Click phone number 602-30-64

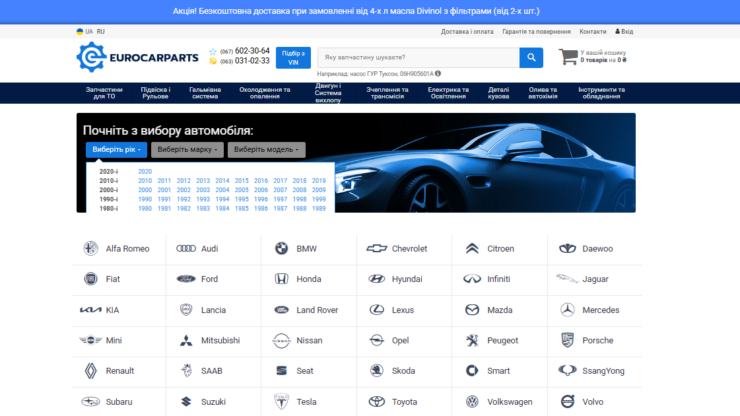tap(252, 51)
